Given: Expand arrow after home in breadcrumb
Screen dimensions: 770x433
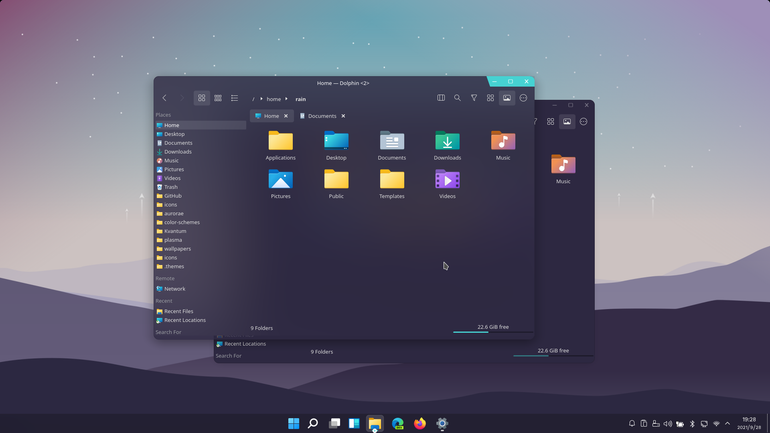Looking at the screenshot, I should click(x=286, y=99).
